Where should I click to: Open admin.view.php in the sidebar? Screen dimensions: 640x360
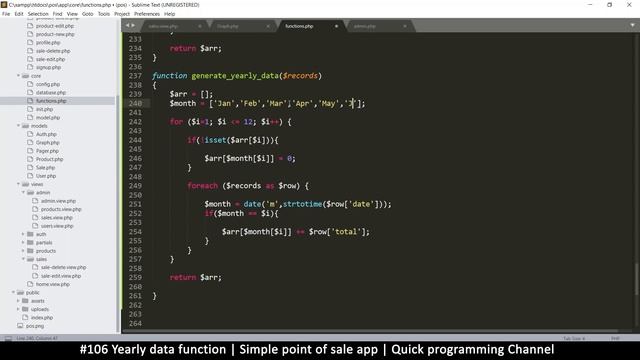point(58,201)
